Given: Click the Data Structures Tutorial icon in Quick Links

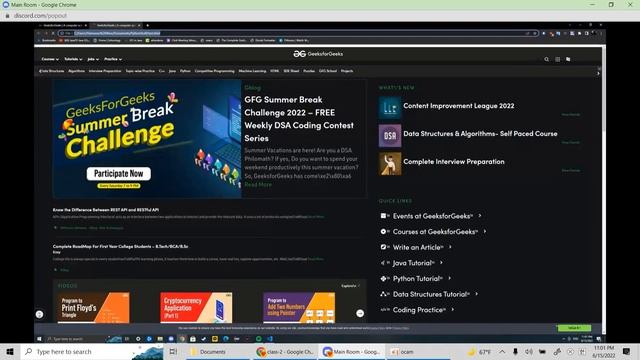Looking at the screenshot, I should tap(383, 294).
